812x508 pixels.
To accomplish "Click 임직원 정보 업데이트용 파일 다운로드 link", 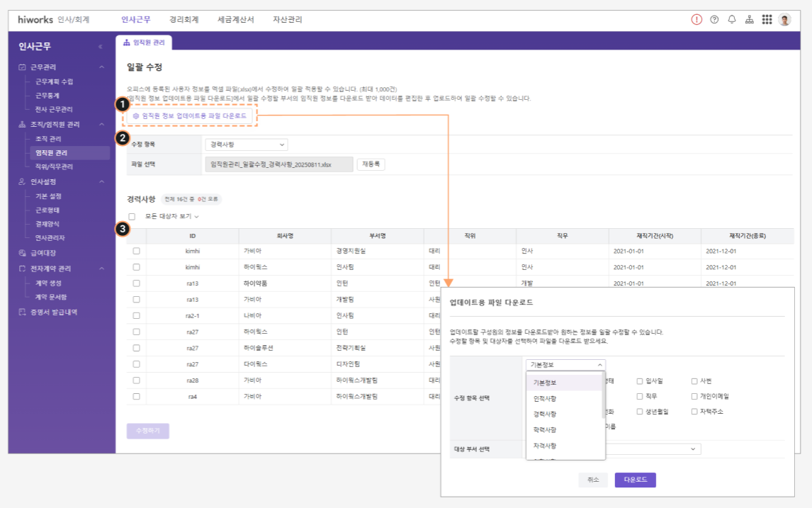I will 189,116.
